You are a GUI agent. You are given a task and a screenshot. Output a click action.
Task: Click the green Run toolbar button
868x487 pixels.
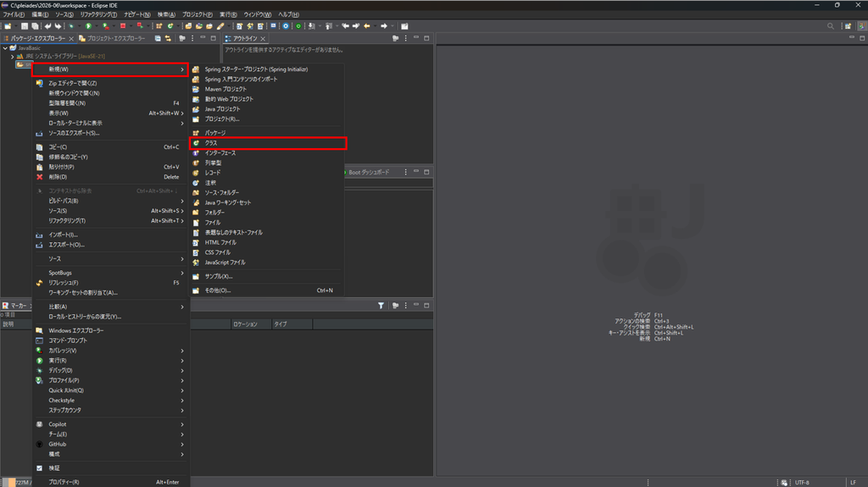88,26
